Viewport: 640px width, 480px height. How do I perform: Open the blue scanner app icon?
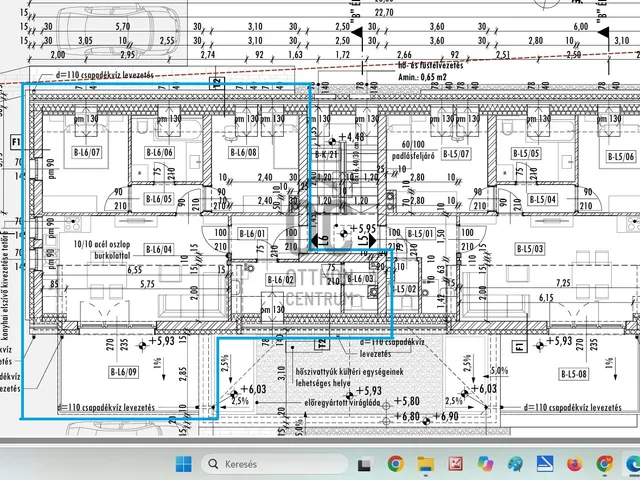(545, 464)
